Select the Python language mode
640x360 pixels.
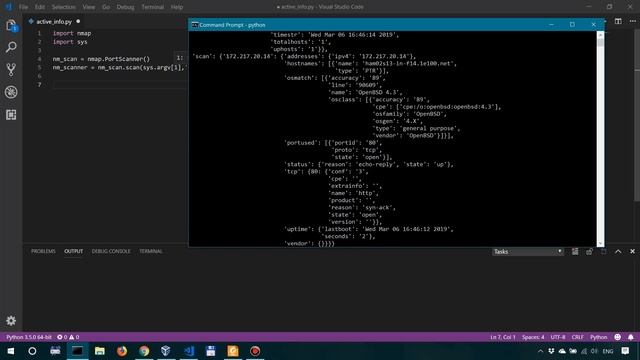599,337
